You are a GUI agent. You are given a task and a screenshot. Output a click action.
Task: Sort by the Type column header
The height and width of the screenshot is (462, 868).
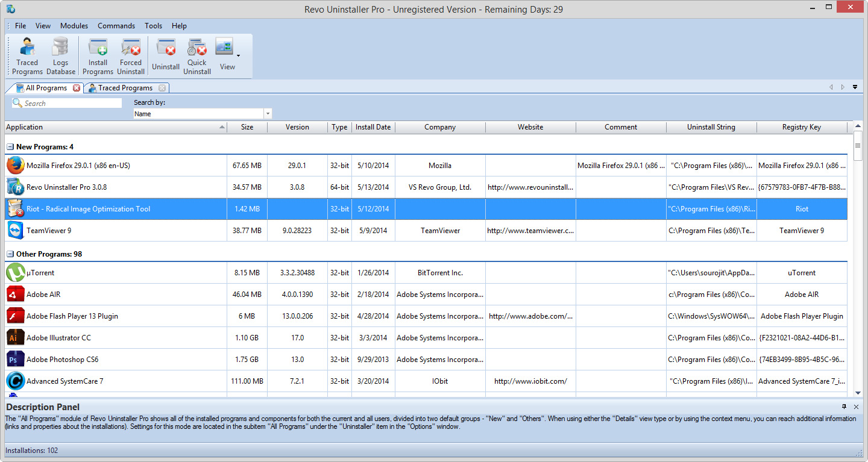point(339,127)
